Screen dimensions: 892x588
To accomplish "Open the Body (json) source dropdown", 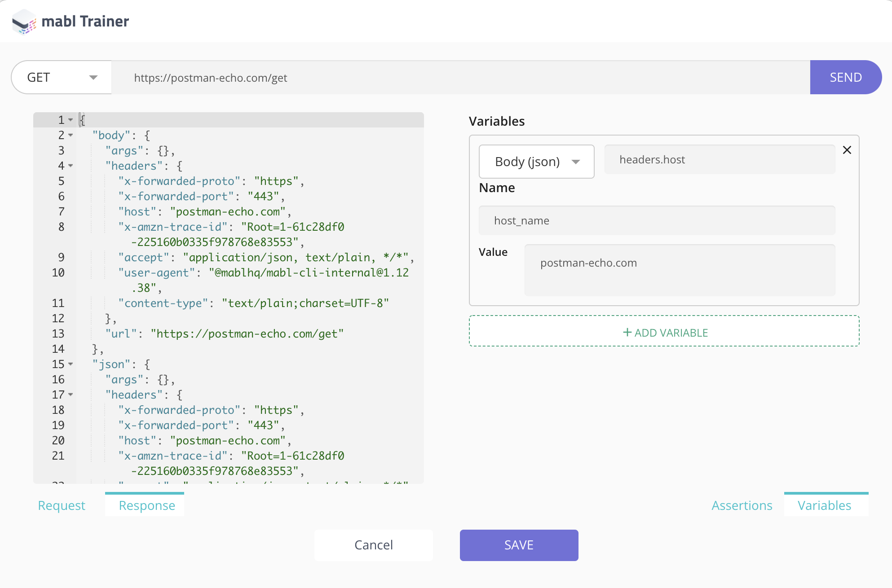I will pos(537,162).
